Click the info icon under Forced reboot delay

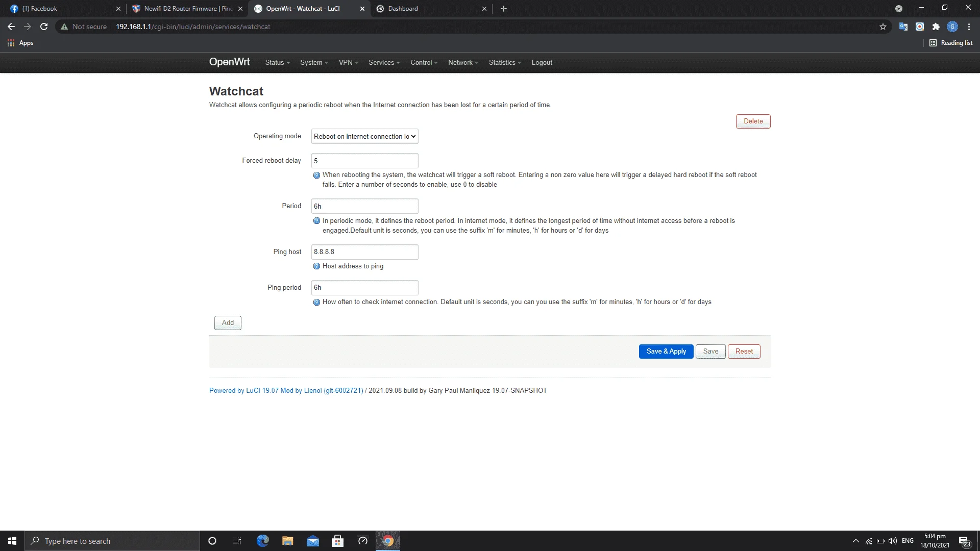click(x=316, y=175)
